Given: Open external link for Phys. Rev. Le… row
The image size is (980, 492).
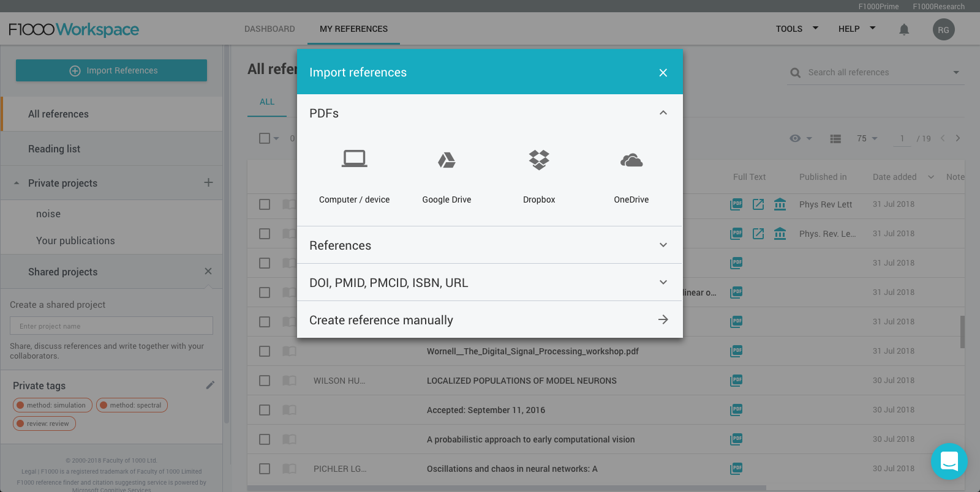Looking at the screenshot, I should (758, 233).
